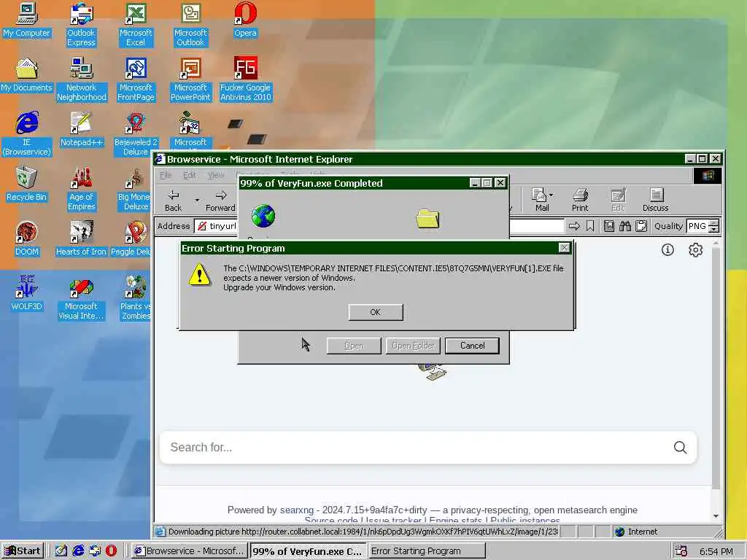Click the Back button in Internet Explorer
This screenshot has width=747, height=560.
click(174, 201)
